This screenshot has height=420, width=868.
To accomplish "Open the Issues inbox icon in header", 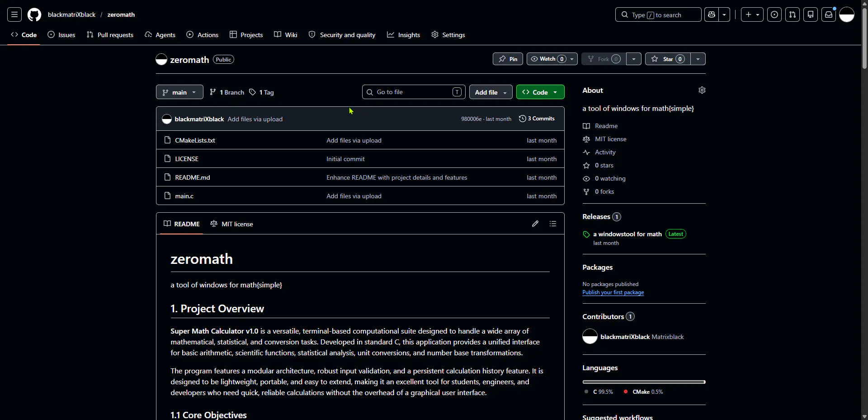I will pos(774,14).
